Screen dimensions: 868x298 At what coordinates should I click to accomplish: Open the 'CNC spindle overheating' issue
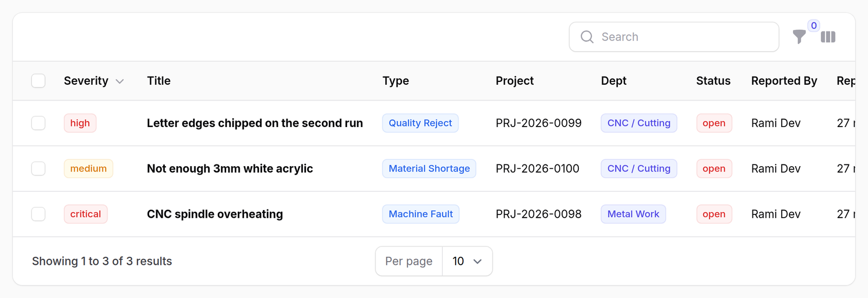pos(215,214)
